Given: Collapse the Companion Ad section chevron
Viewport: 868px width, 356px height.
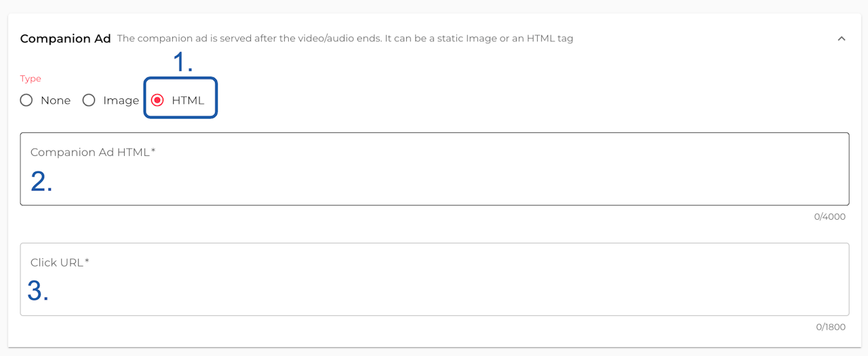Looking at the screenshot, I should pos(841,39).
